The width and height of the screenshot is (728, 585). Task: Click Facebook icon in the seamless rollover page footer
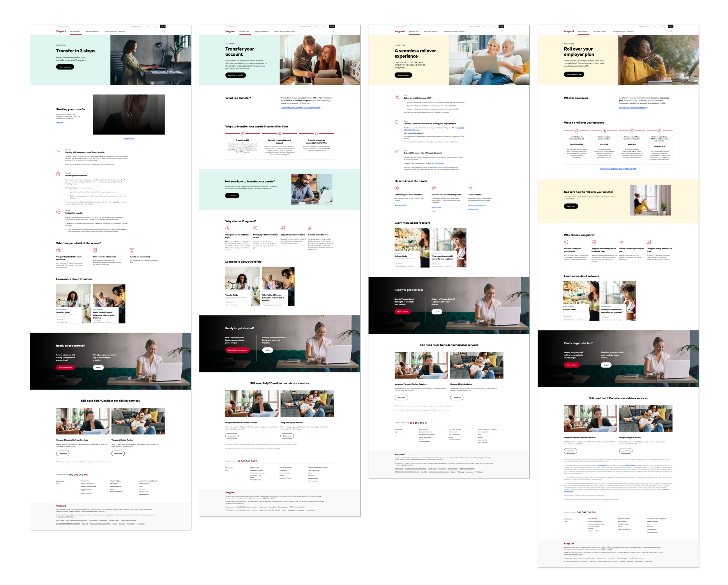tap(408, 423)
